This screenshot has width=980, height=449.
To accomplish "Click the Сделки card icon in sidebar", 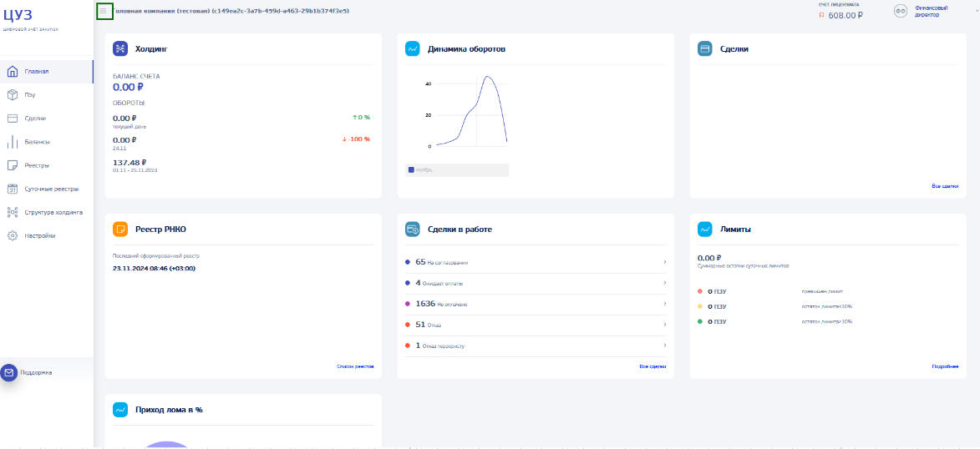I will click(12, 118).
